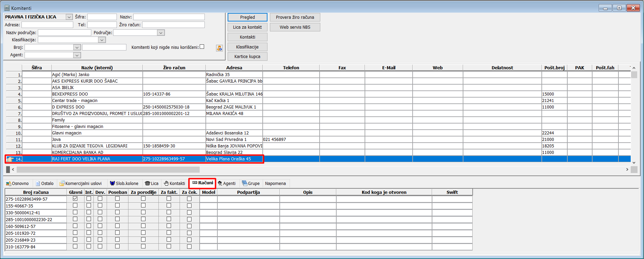Click the Naziv search field

coord(169,17)
